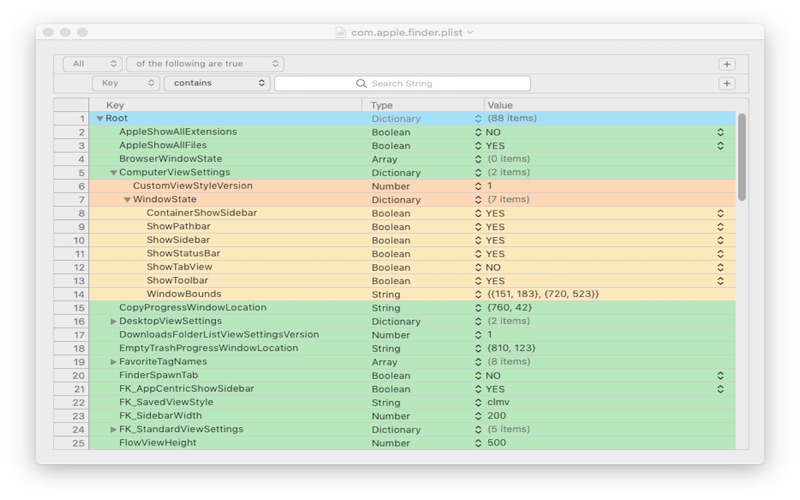Click the type stepper for the WindowBounds row
The image size is (800, 500).
click(x=478, y=294)
